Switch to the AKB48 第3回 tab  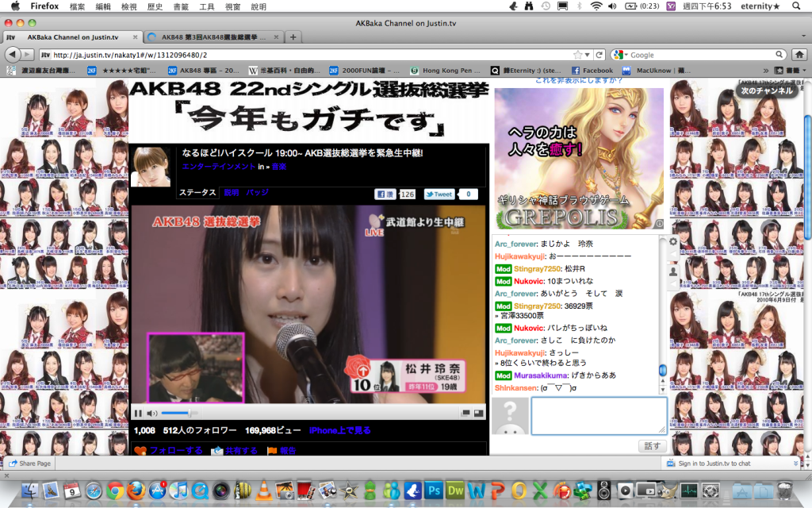pyautogui.click(x=214, y=37)
